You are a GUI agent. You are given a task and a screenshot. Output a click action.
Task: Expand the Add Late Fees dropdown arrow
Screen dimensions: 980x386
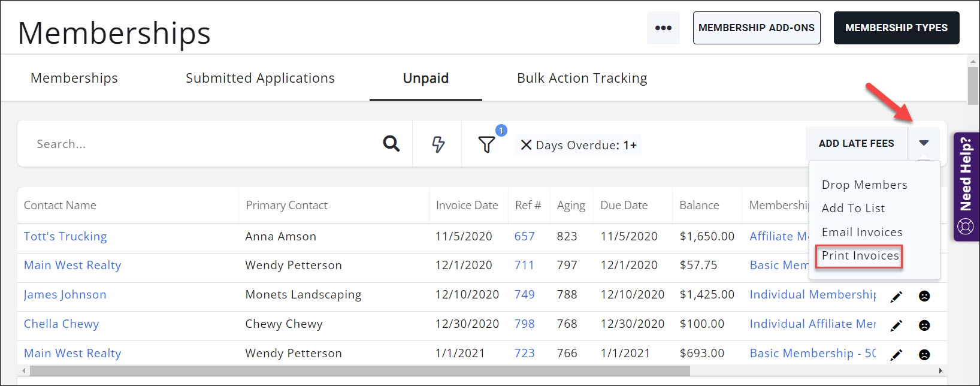pos(924,143)
